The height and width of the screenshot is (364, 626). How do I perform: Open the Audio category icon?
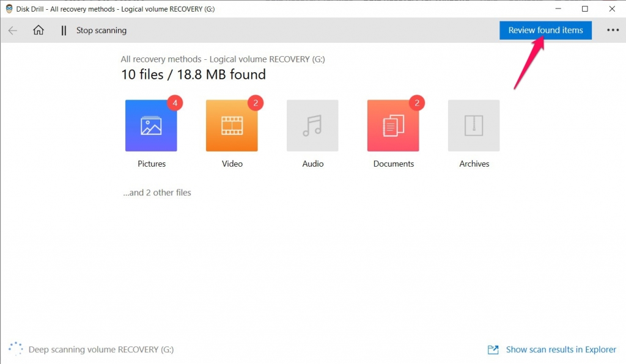click(x=312, y=125)
